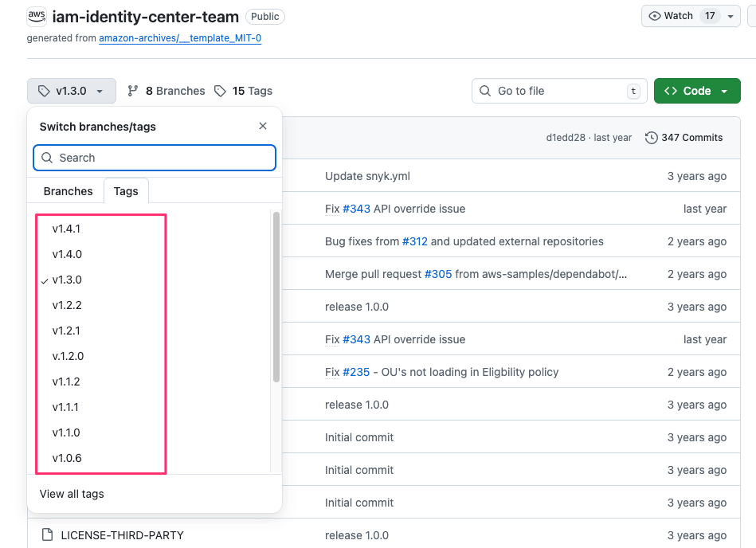
Task: Focus the branch/tag Search field
Action: [155, 158]
